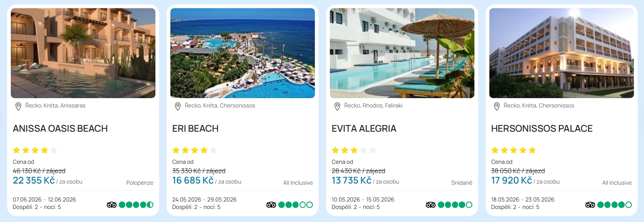Click location pin icon for Anissa Oasis Beach

click(x=18, y=106)
